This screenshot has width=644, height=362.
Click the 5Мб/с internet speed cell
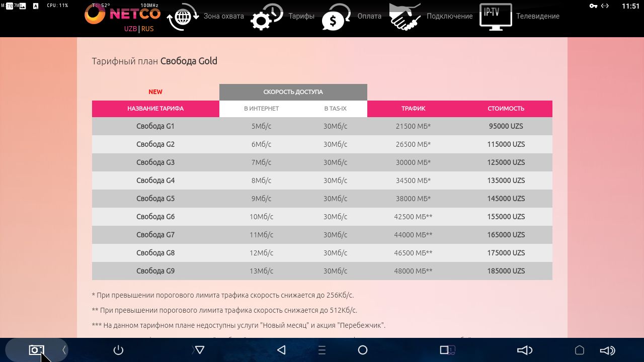point(261,126)
